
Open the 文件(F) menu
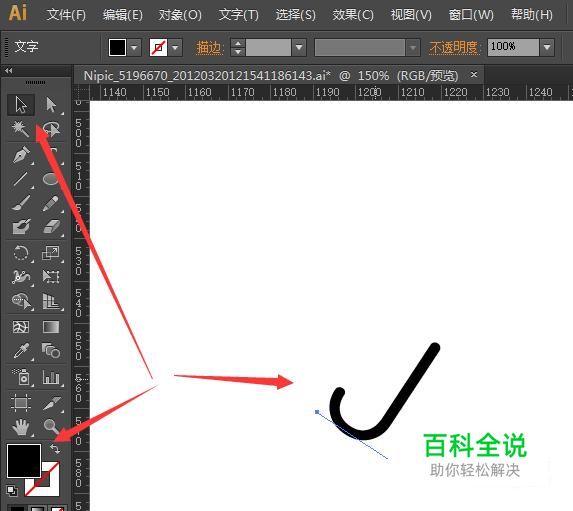(66, 15)
